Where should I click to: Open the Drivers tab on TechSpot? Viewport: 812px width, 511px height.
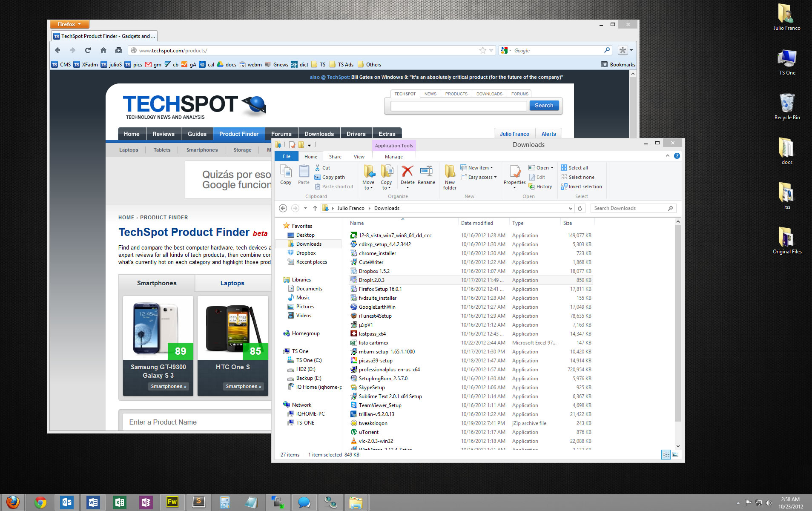pyautogui.click(x=356, y=134)
